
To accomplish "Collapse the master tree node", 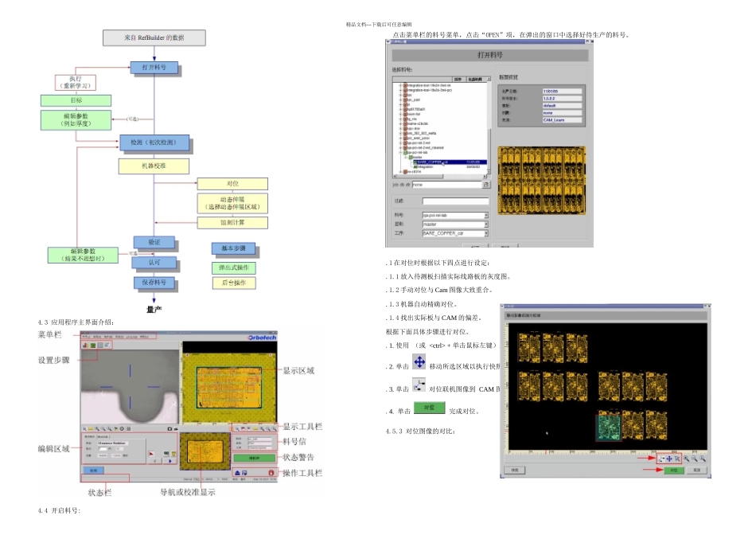I will coord(406,158).
